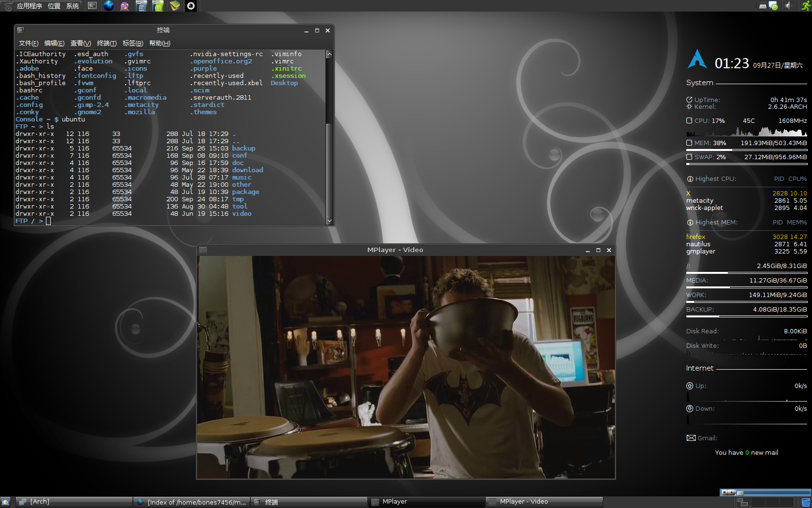This screenshot has height=508, width=812.
Task: Click the 'firefox' entry under Highest MEM
Action: 696,237
